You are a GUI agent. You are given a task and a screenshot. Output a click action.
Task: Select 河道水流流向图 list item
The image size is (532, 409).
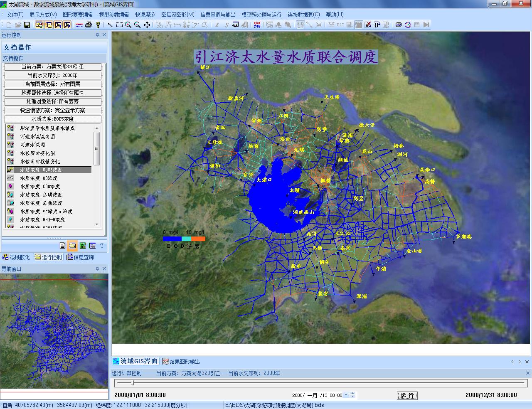coord(37,137)
